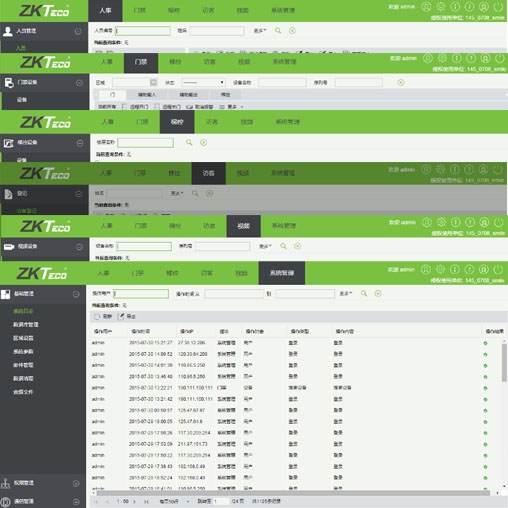Open 区域设置 in the system sidebar
Screen dimensions: 508x508
tap(23, 338)
